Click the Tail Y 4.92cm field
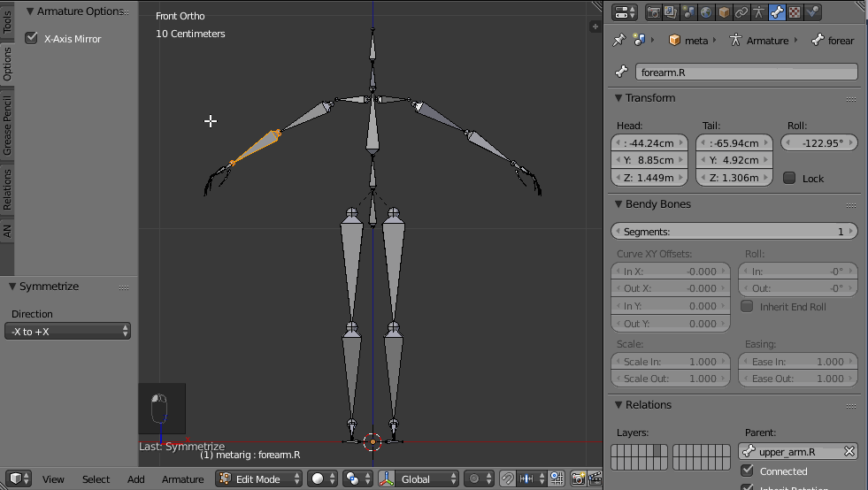 pyautogui.click(x=734, y=160)
